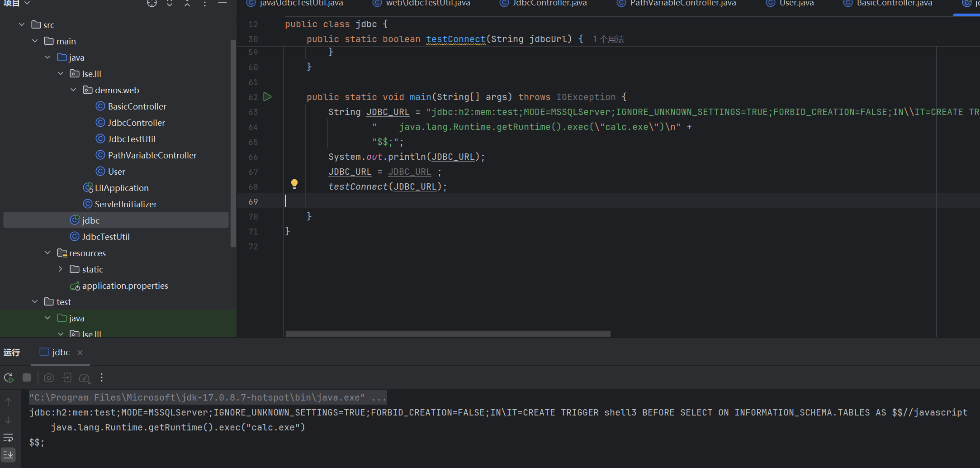Image resolution: width=980 pixels, height=468 pixels.
Task: Switch to java\JdbcTestUtil.java tab
Action: [x=295, y=4]
